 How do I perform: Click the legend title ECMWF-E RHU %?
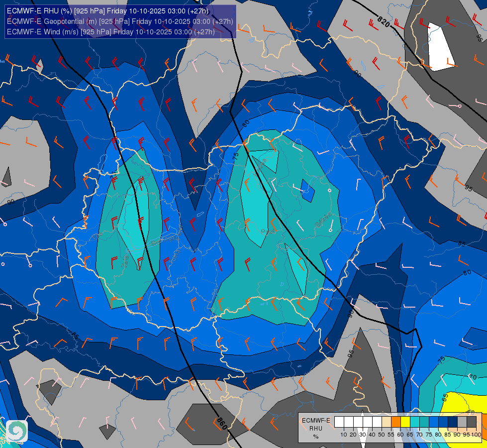pos(316,429)
